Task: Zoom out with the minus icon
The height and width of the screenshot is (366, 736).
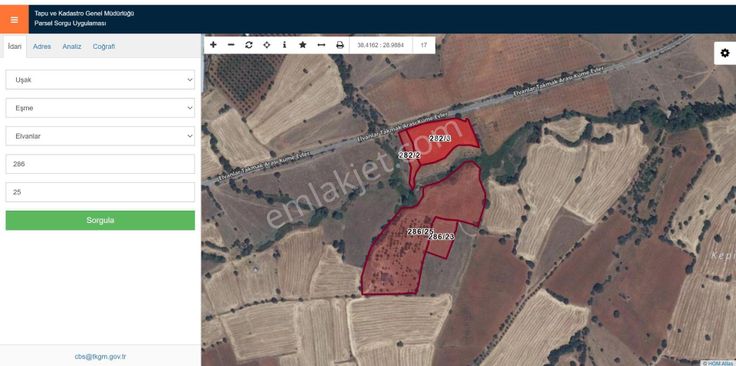Action: 231,45
